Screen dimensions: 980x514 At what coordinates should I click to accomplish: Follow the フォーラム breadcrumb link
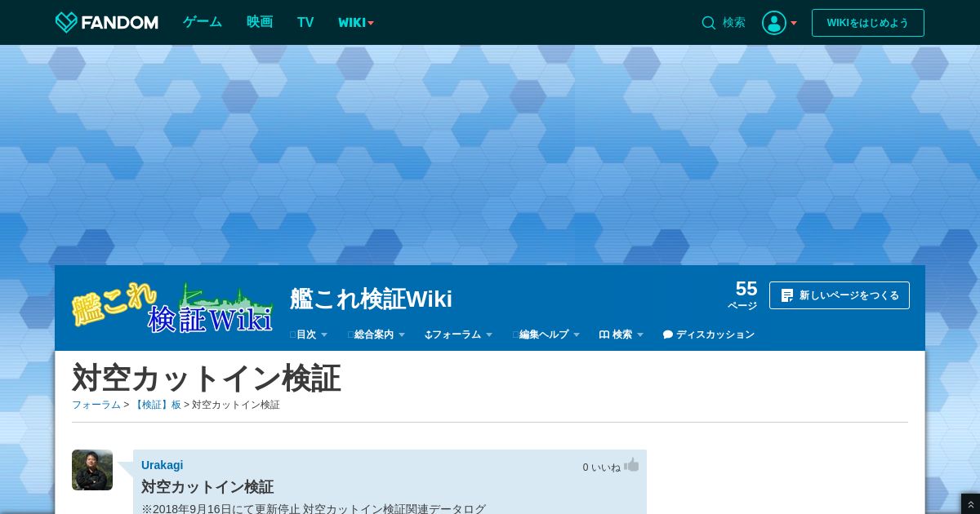pyautogui.click(x=96, y=405)
